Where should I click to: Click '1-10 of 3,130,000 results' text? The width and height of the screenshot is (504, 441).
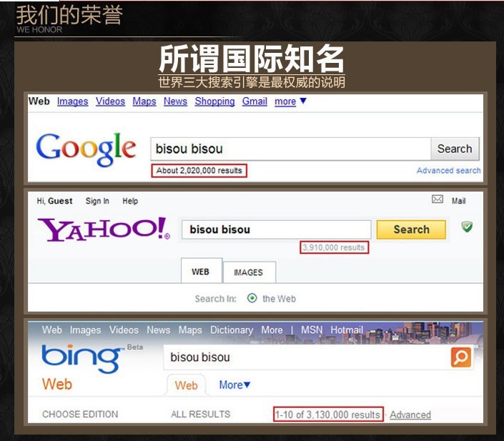coord(328,415)
